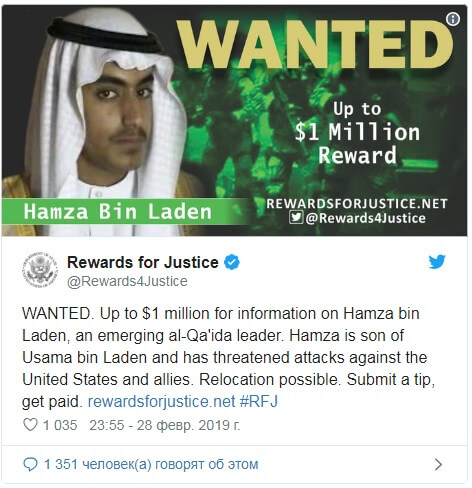This screenshot has height=488, width=472.
Task: Open the WANTED poster image
Action: pos(234,121)
